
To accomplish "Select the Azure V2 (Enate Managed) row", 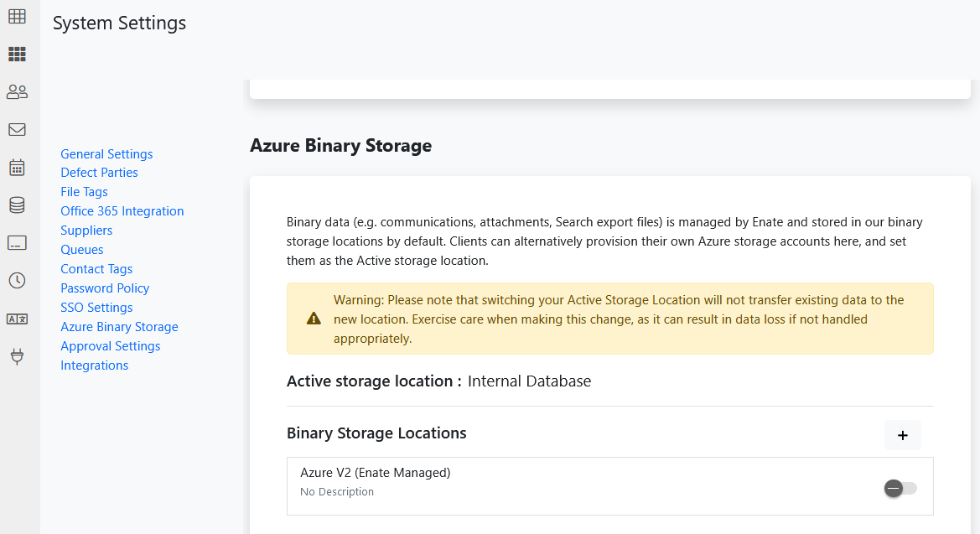I will click(x=503, y=481).
